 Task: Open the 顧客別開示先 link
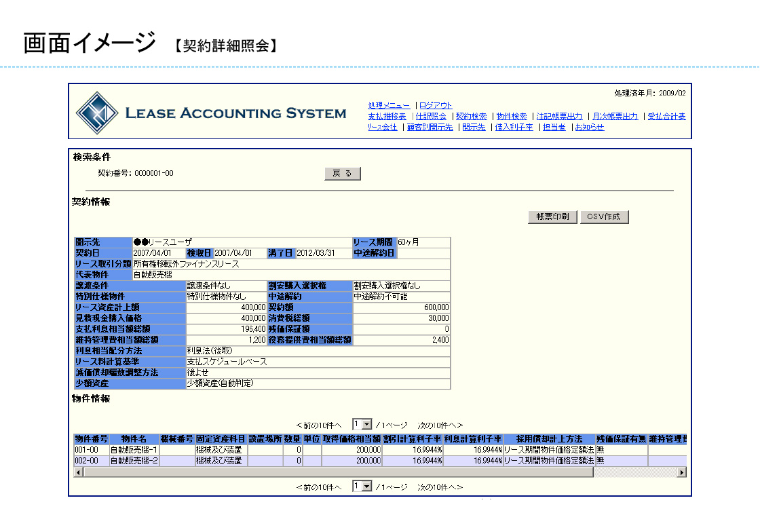(x=430, y=127)
